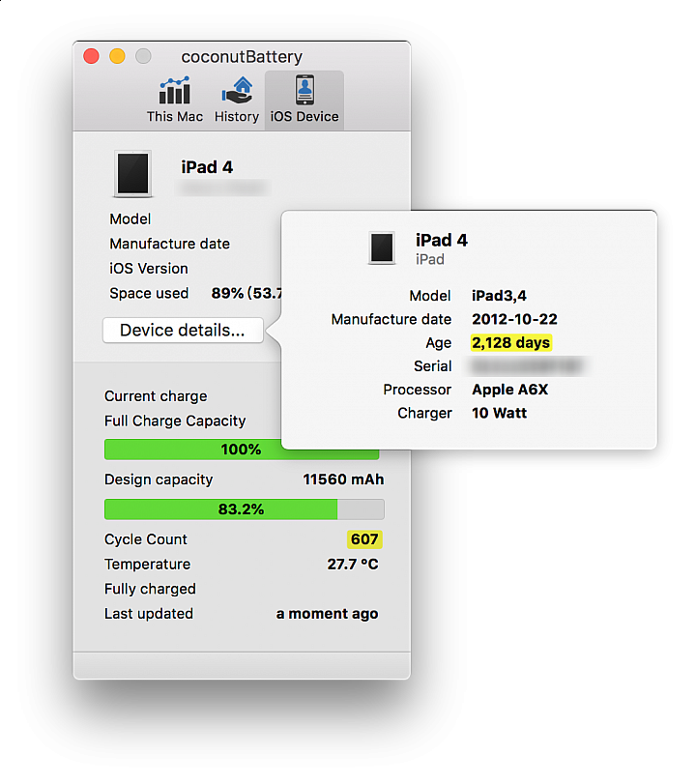
Task: Select the highlighted Age value 2,128 days
Action: pyautogui.click(x=511, y=342)
